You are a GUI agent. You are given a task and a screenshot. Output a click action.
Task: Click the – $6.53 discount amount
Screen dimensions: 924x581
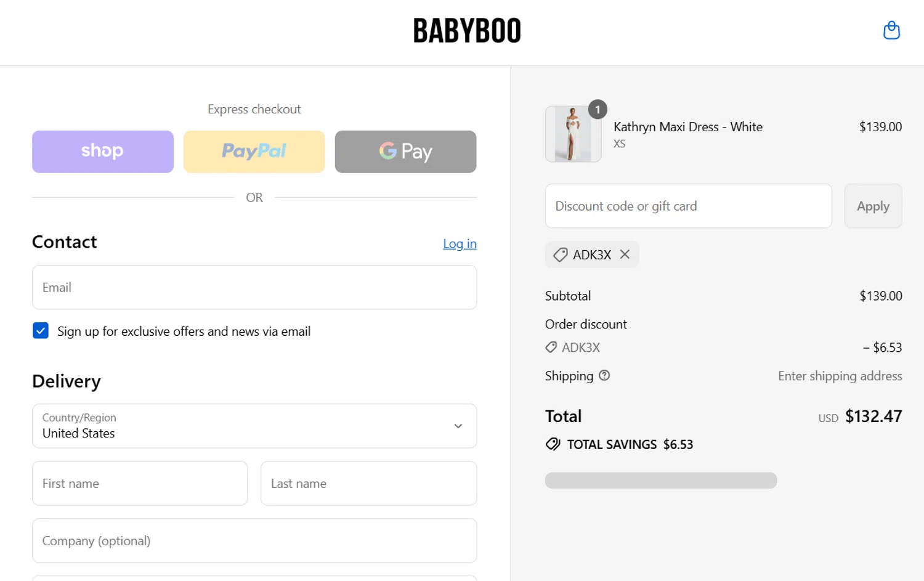coord(882,347)
